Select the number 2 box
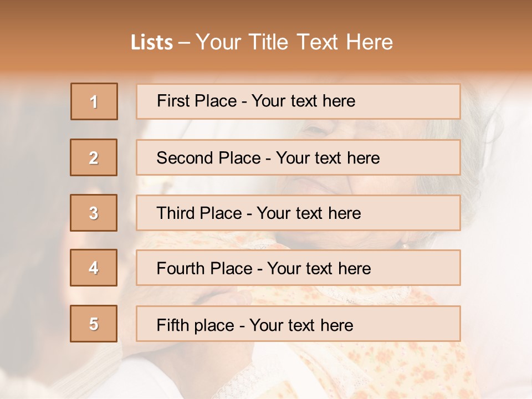 pos(94,157)
